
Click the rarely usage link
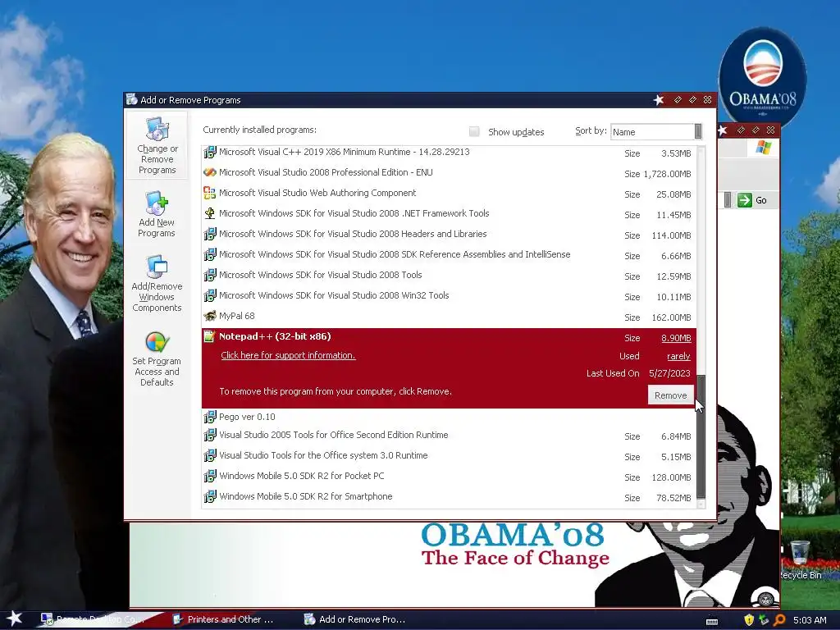click(678, 356)
